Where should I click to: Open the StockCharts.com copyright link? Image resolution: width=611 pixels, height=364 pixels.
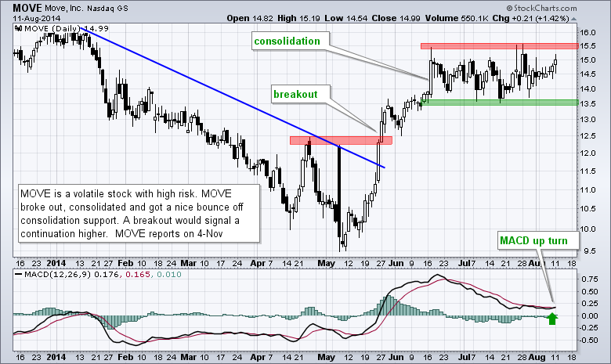(x=541, y=8)
